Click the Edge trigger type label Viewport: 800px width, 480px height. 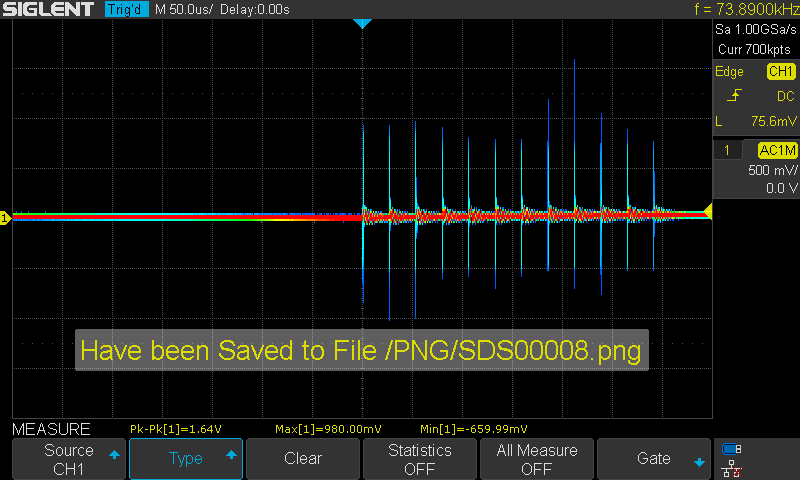(729, 72)
